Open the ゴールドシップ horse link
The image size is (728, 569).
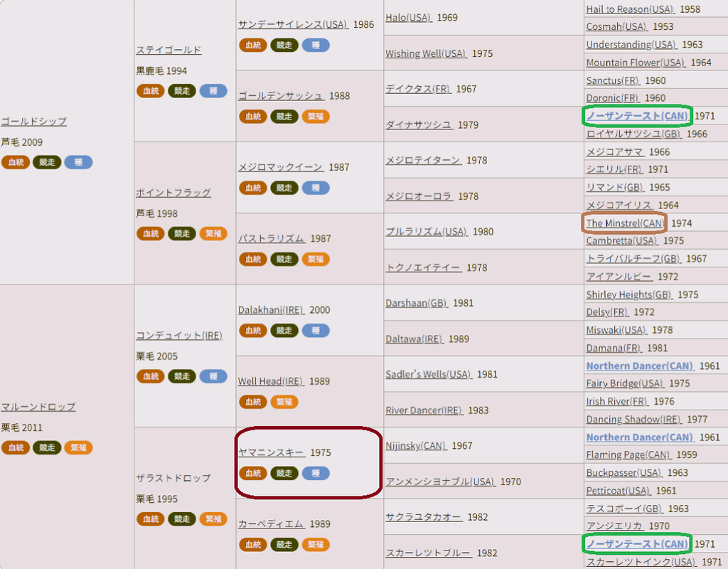(x=34, y=122)
